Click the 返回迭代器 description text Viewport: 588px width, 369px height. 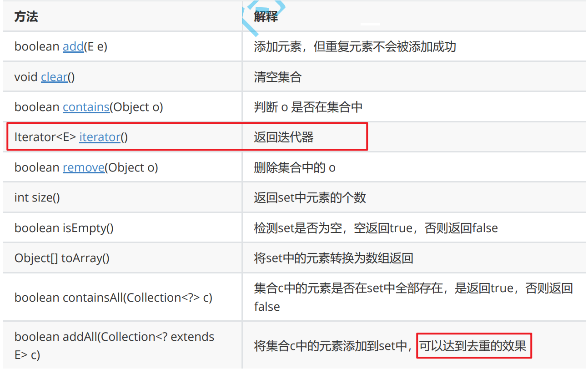click(284, 137)
